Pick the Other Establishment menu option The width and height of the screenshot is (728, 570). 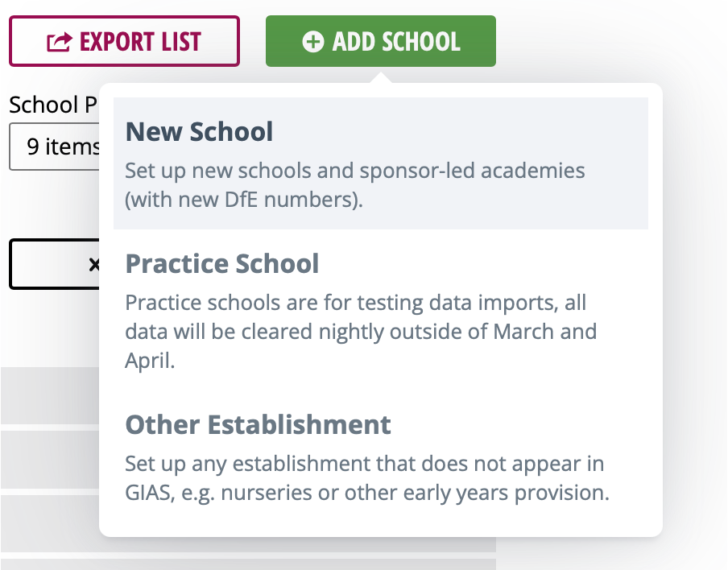point(381,457)
